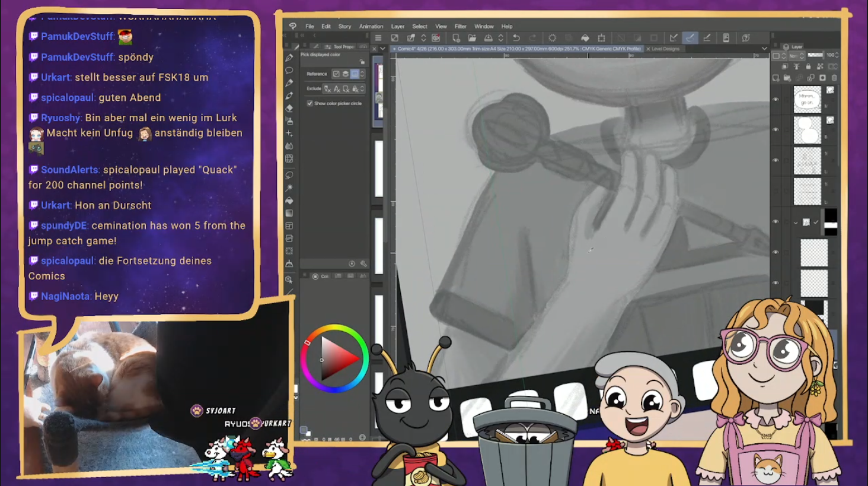Viewport: 868px width, 486px height.
Task: Click the wrench icon under Tool Property
Action: (x=363, y=263)
